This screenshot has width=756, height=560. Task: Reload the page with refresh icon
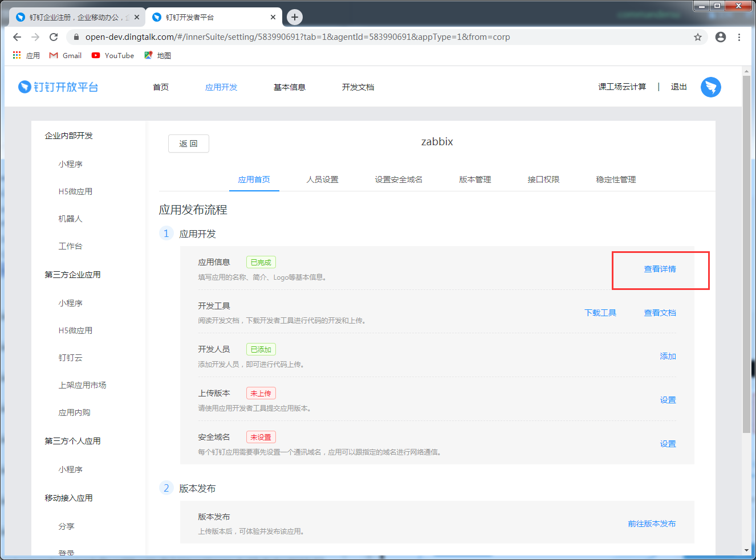pyautogui.click(x=54, y=37)
